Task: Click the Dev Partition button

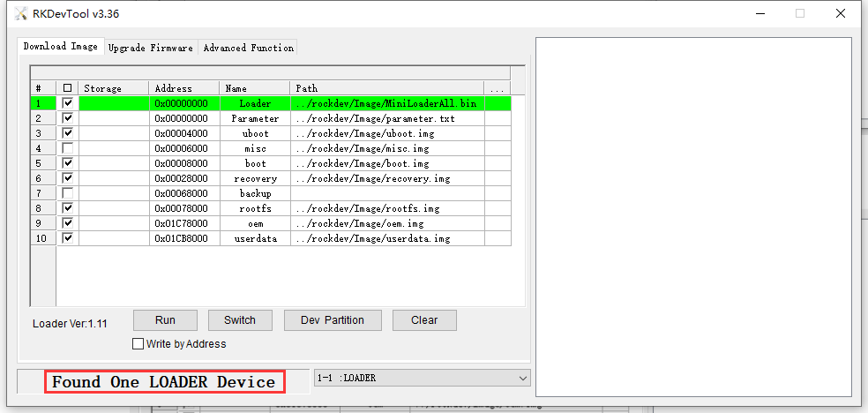Action: [x=333, y=320]
